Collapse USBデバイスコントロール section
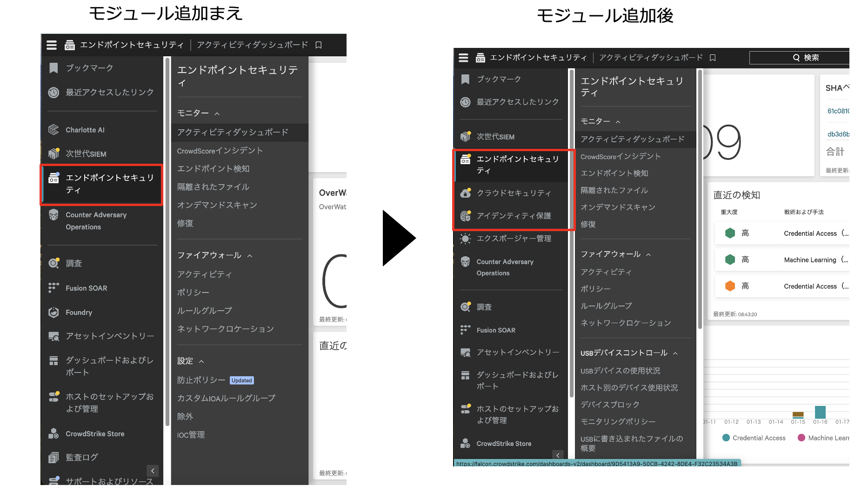Image resolution: width=868 pixels, height=492 pixels. (x=675, y=353)
